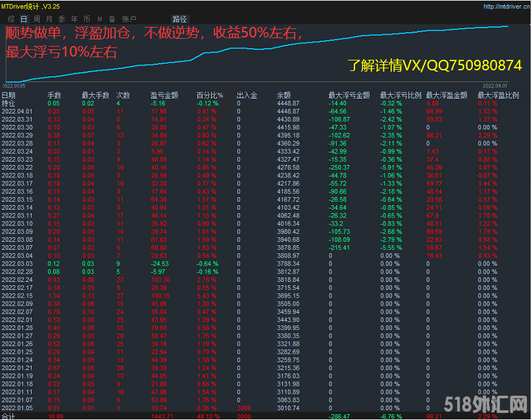Viewport: 532px width, 420px height.
Task: Open the 备 notes tab
Action: pyautogui.click(x=112, y=19)
